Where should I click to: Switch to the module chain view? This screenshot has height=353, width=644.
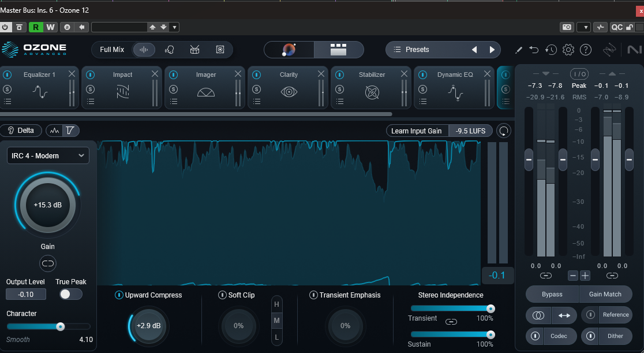(338, 50)
